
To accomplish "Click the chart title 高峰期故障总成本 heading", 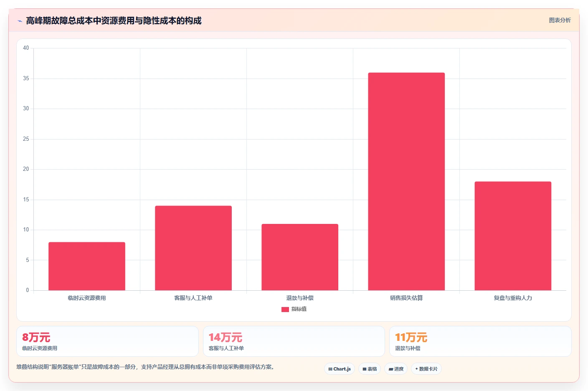I will [x=114, y=20].
